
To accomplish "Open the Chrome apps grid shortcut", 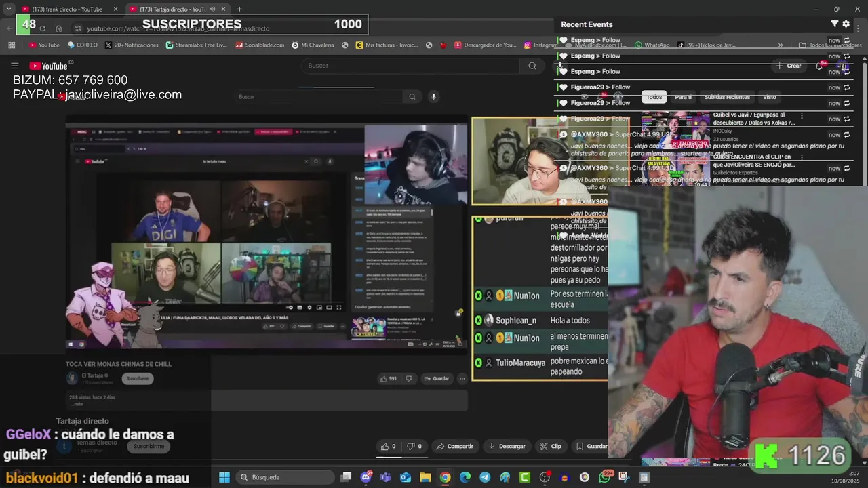I will click(x=12, y=45).
